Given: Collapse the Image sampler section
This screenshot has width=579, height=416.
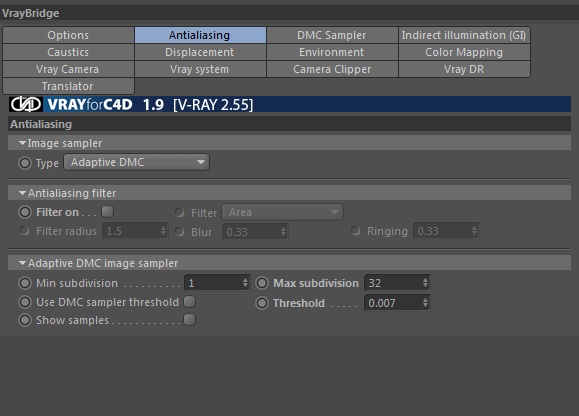Looking at the screenshot, I should 23,143.
